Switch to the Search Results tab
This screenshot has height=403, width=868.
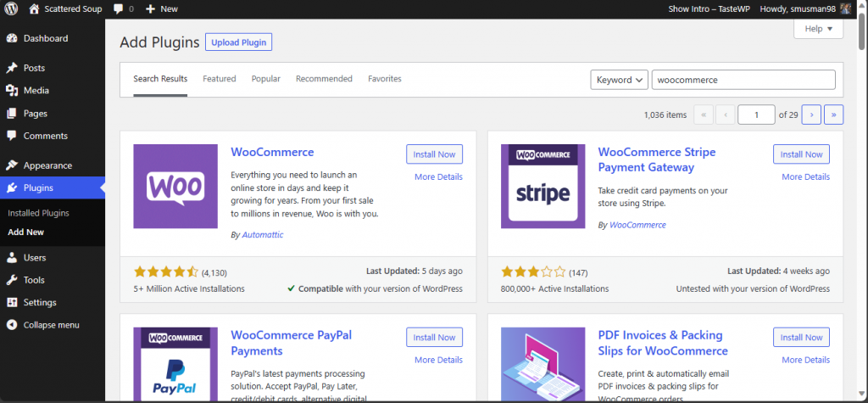160,79
